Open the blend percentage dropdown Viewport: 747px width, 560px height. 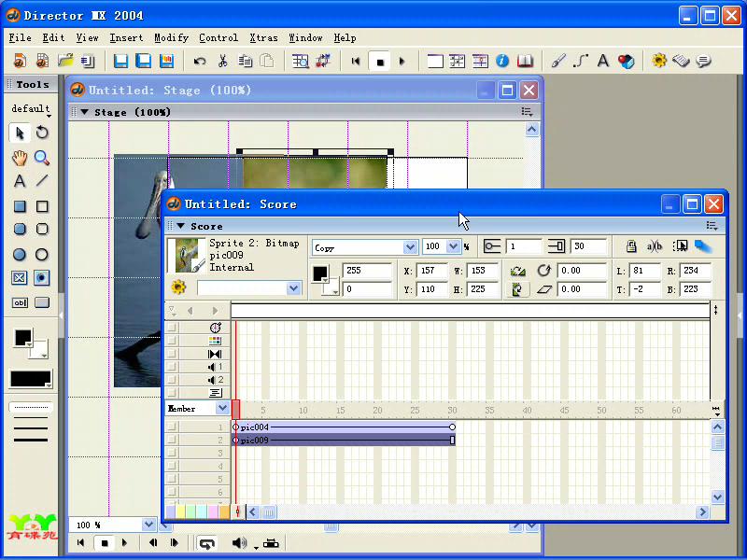453,246
